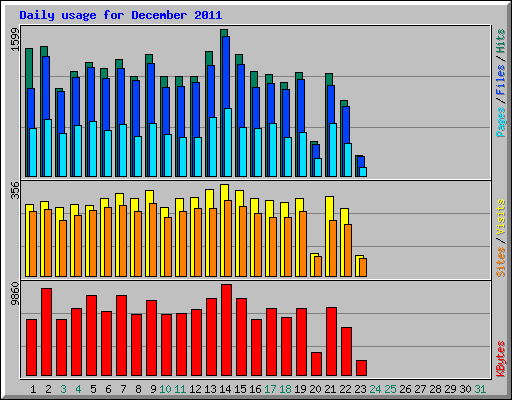The image size is (512, 400).
Task: Click green weekend day label 17
Action: tap(270, 389)
